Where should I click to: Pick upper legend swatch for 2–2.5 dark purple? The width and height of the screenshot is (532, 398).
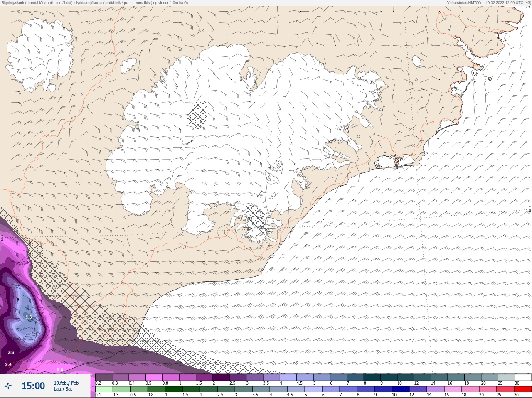(x=222, y=377)
